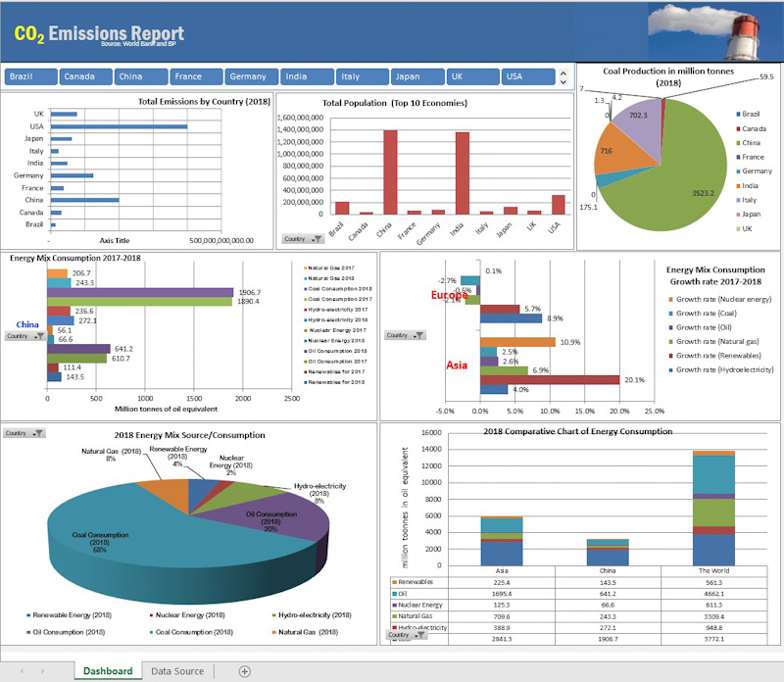This screenshot has height=682, width=784.
Task: Toggle the USA slicer filter
Action: click(528, 76)
